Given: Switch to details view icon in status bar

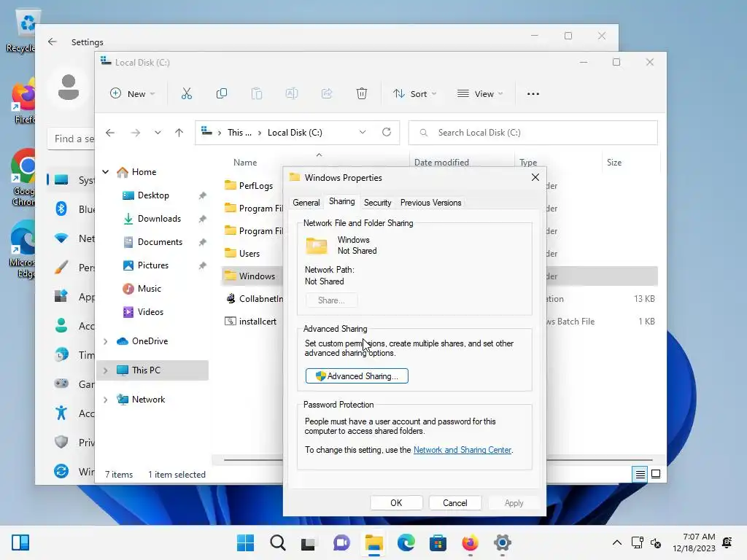Looking at the screenshot, I should coord(640,474).
